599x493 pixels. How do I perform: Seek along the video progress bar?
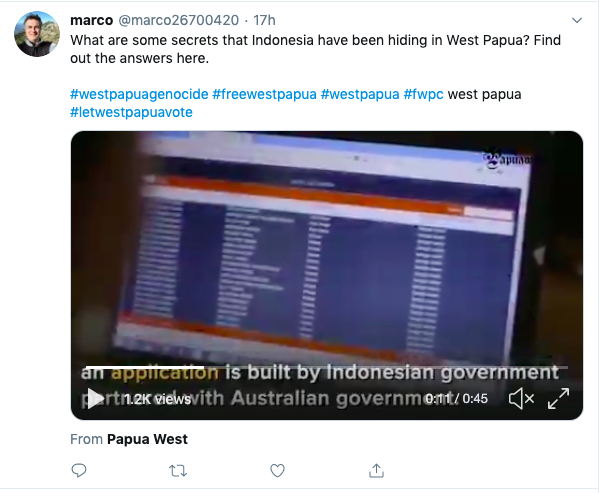(327, 367)
